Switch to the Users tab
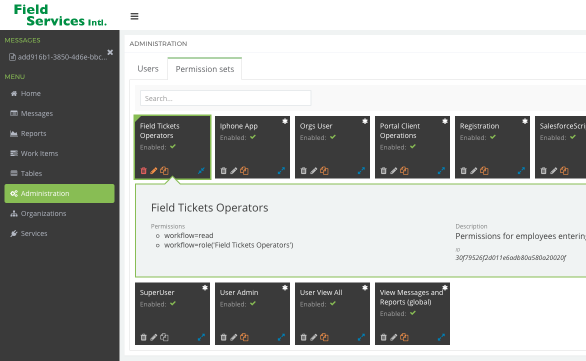The height and width of the screenshot is (361, 586). pyautogui.click(x=148, y=69)
